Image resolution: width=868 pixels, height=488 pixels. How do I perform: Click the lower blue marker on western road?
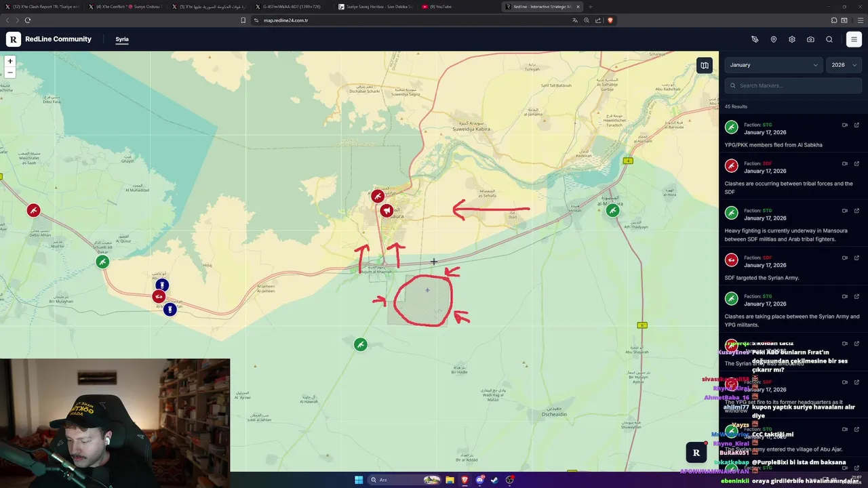click(170, 309)
